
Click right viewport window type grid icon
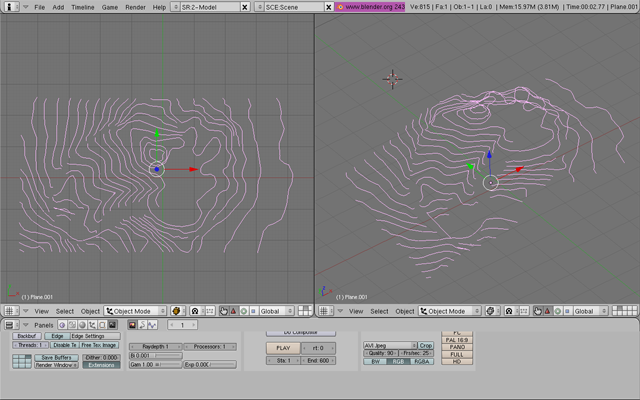point(324,311)
